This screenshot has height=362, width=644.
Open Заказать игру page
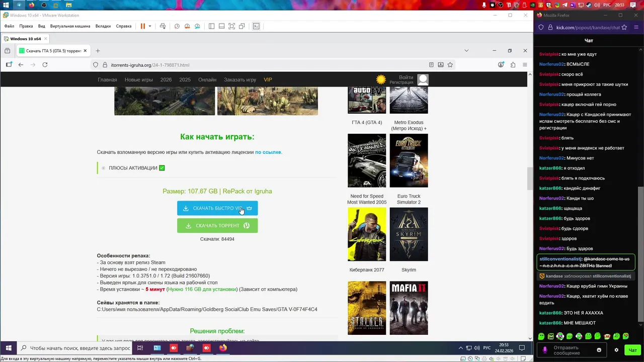[x=240, y=80]
